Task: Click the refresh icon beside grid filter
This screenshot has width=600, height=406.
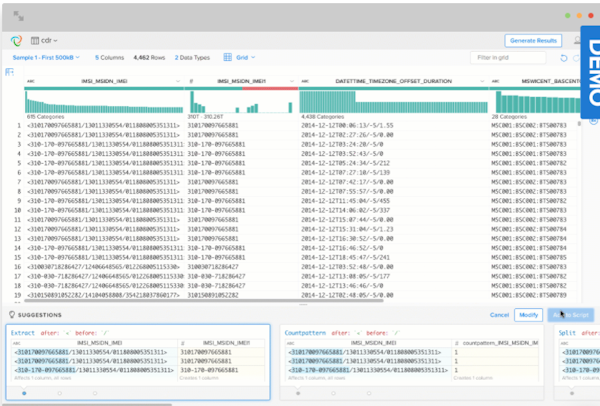Action: coord(563,58)
